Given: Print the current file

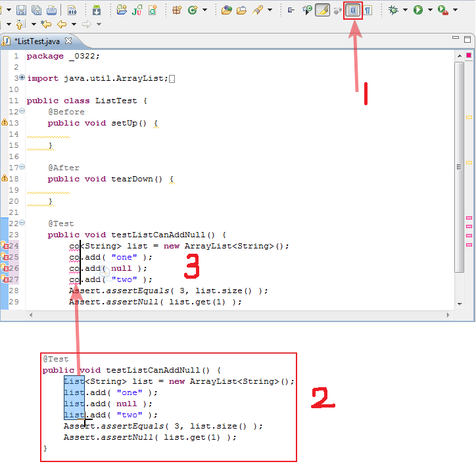Looking at the screenshot, I should tap(51, 10).
